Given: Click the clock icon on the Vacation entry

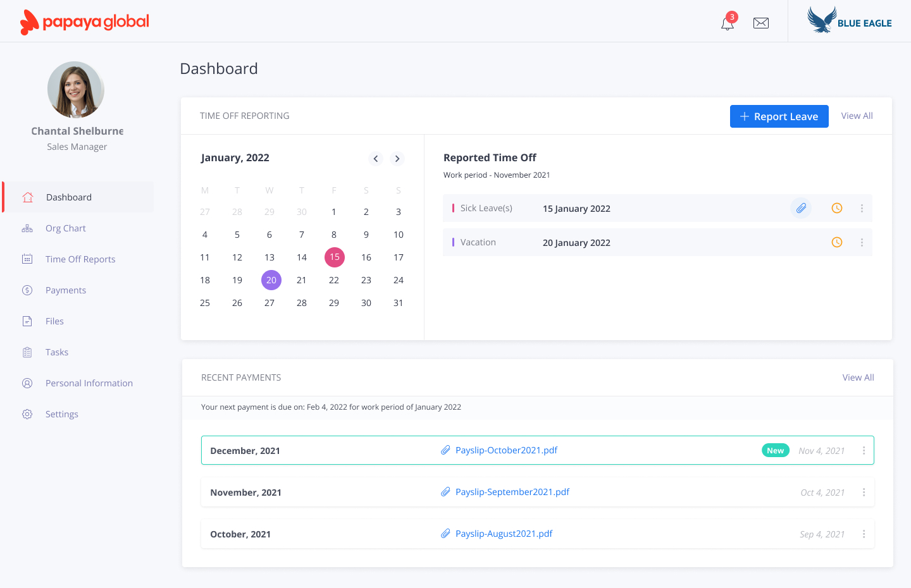Looking at the screenshot, I should (x=836, y=242).
